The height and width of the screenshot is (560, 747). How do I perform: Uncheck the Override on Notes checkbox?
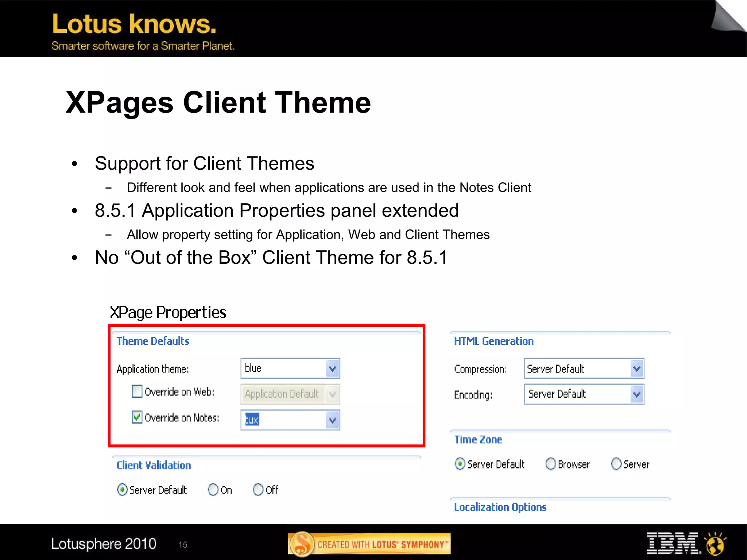pos(137,417)
